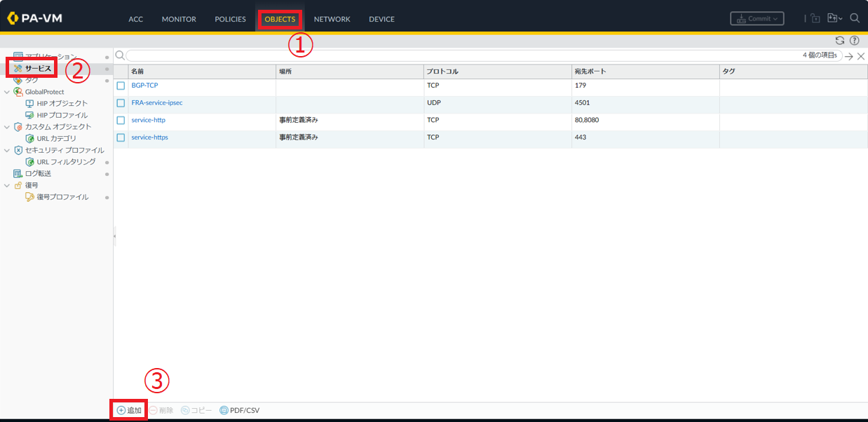
Task: Open the NETWORK tab
Action: point(332,19)
